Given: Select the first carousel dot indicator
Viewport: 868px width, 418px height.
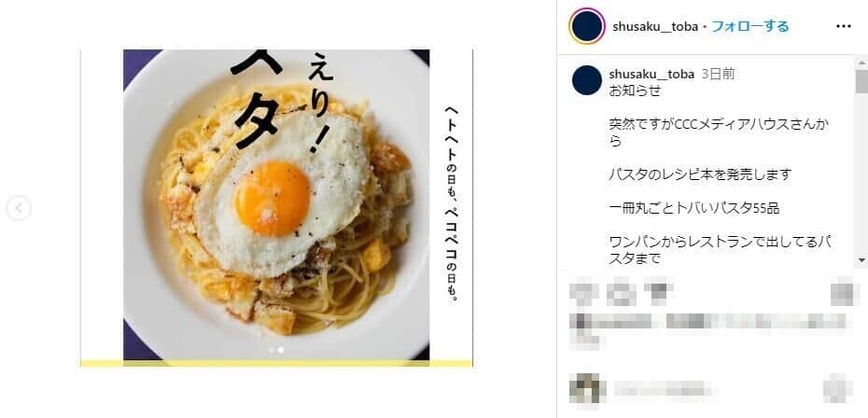Looking at the screenshot, I should click(x=272, y=350).
